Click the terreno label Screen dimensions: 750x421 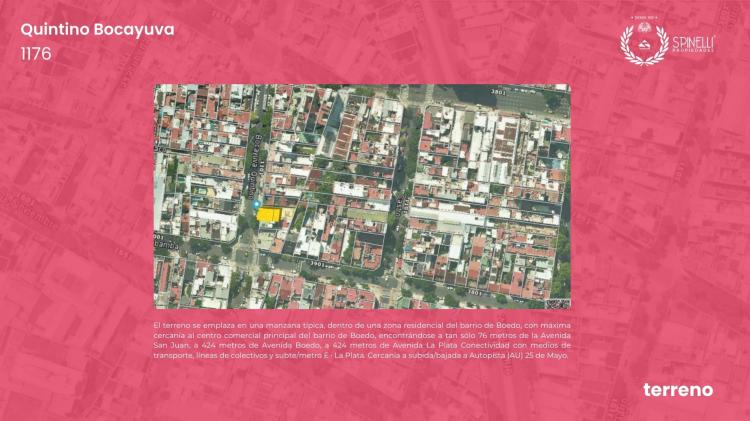click(678, 389)
